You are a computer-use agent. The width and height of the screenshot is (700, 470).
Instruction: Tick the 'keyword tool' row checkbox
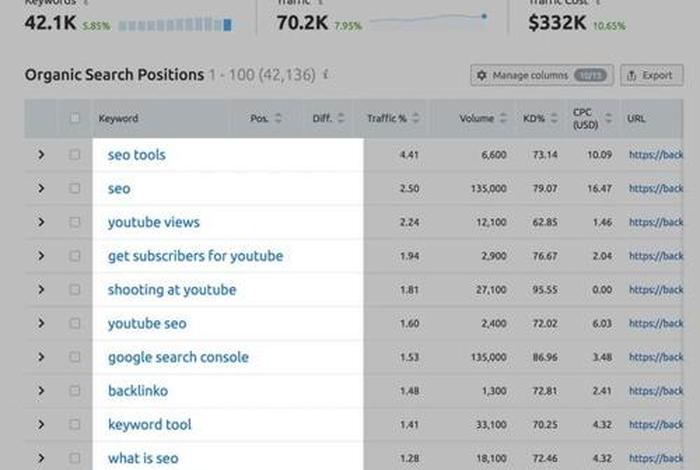tap(75, 424)
